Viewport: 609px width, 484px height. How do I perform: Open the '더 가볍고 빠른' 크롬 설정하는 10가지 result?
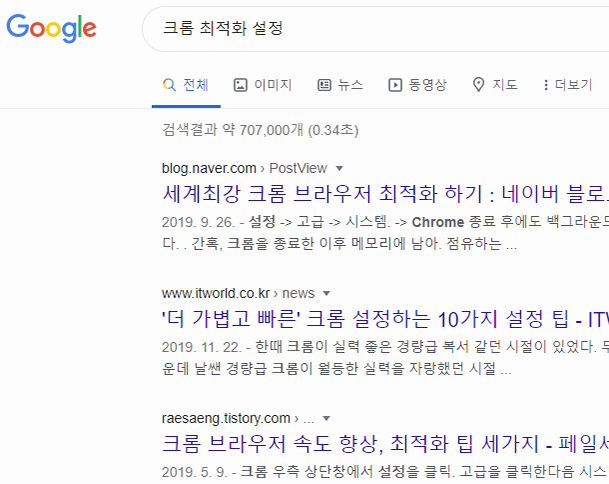(x=385, y=319)
